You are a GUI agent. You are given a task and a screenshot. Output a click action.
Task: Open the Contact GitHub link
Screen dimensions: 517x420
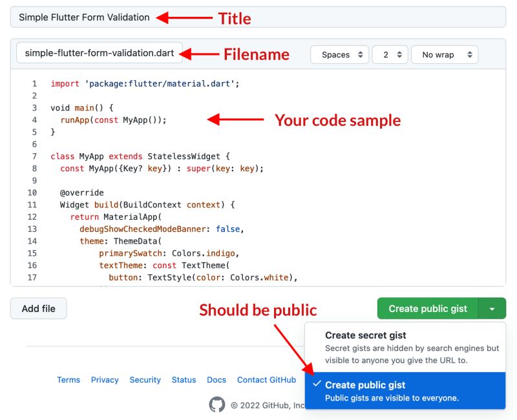266,380
